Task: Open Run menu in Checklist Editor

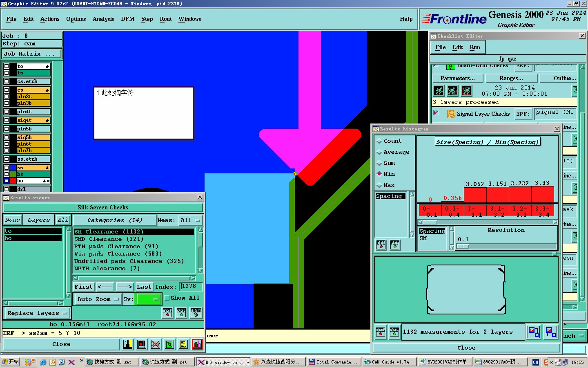Action: 475,47
